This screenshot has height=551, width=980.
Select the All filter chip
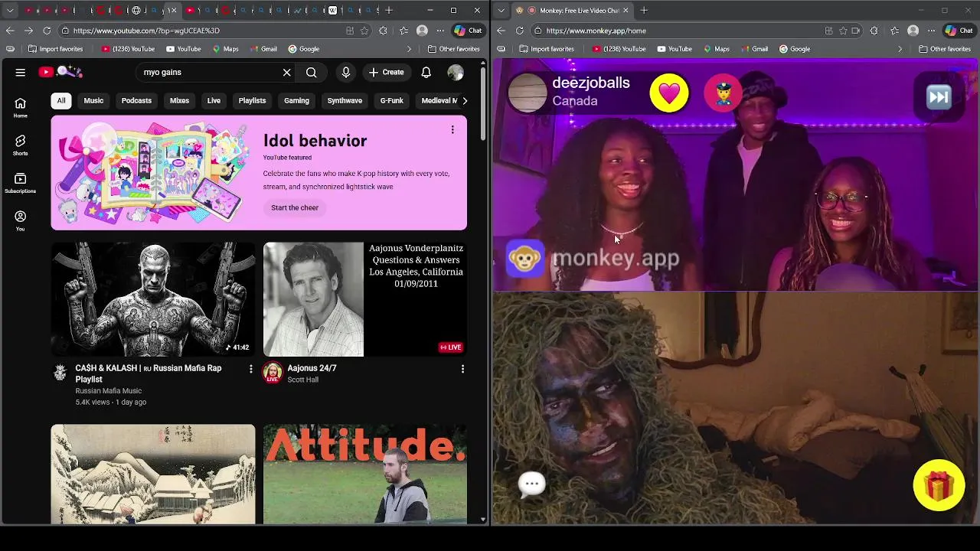pos(61,100)
